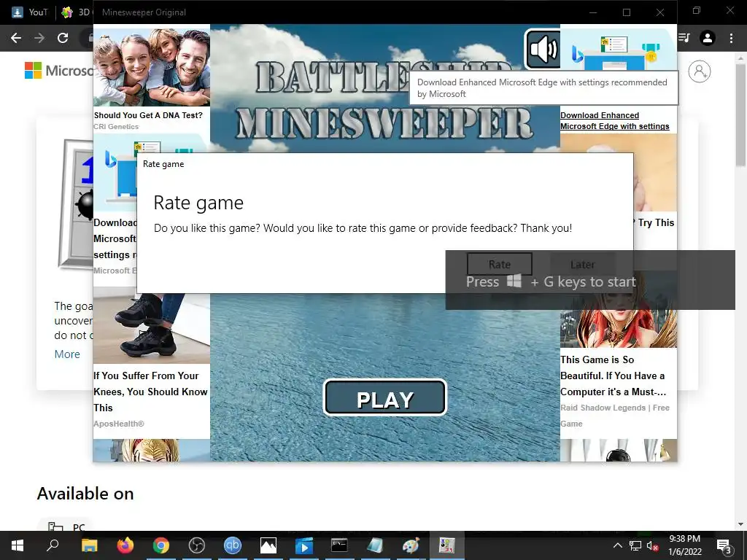Open File Explorer from taskbar
747x560 pixels.
(89, 545)
